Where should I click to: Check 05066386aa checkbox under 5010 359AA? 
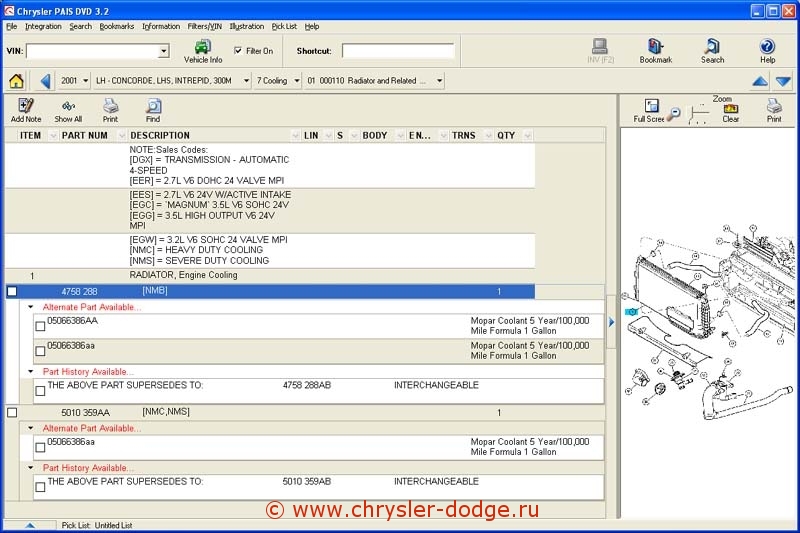click(40, 447)
